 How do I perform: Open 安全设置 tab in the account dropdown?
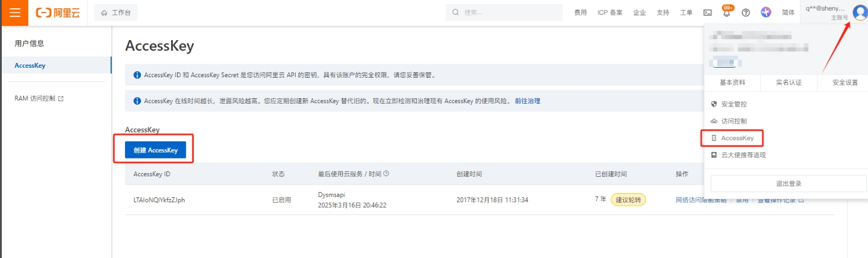coord(845,82)
